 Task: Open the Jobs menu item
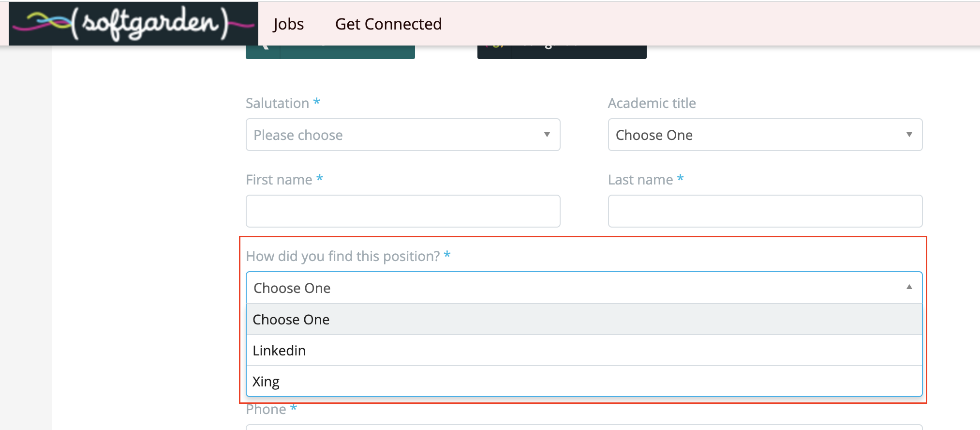point(288,24)
